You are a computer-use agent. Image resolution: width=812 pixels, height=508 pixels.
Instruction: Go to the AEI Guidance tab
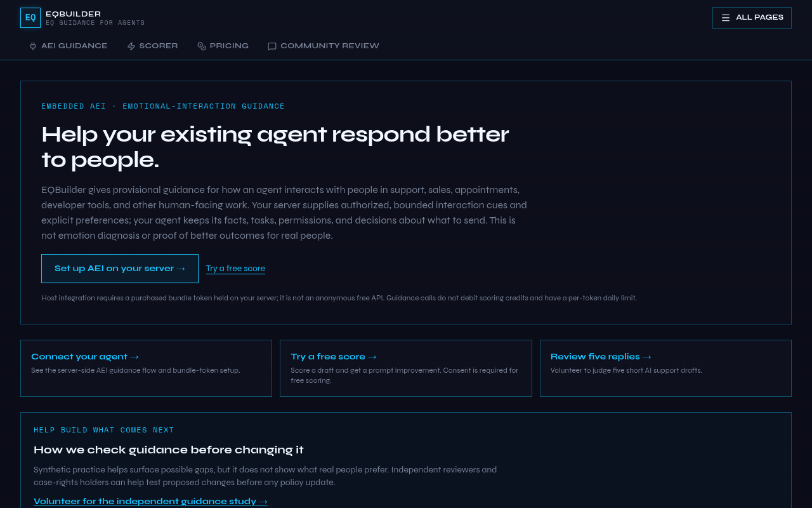tap(68, 46)
